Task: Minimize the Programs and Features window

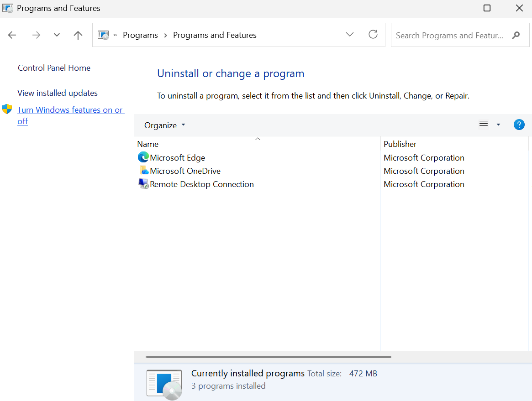Action: click(456, 8)
